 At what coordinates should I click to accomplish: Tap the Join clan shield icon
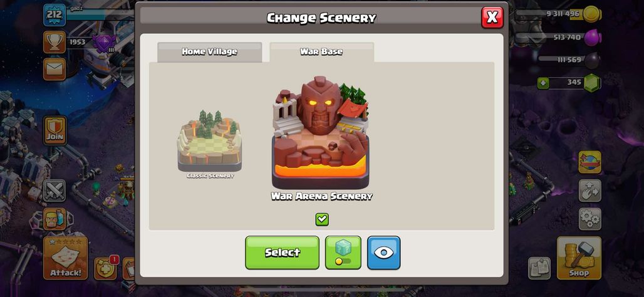[55, 130]
